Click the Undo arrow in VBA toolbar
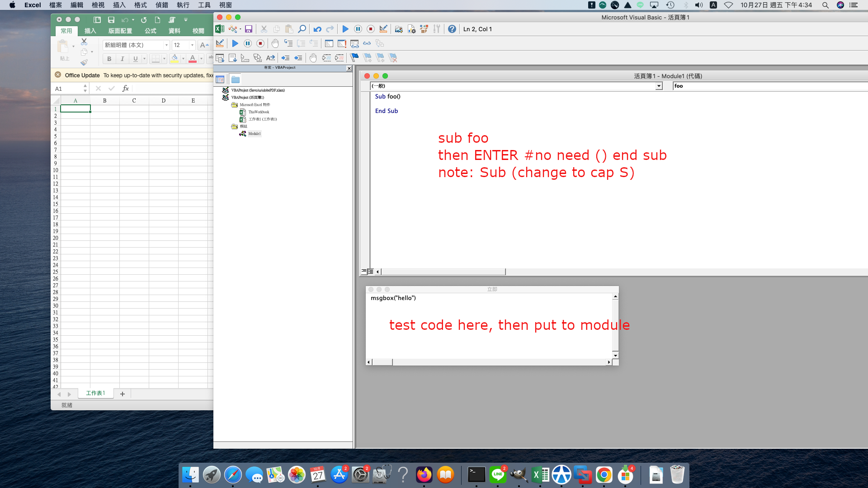This screenshot has width=868, height=488. click(317, 29)
